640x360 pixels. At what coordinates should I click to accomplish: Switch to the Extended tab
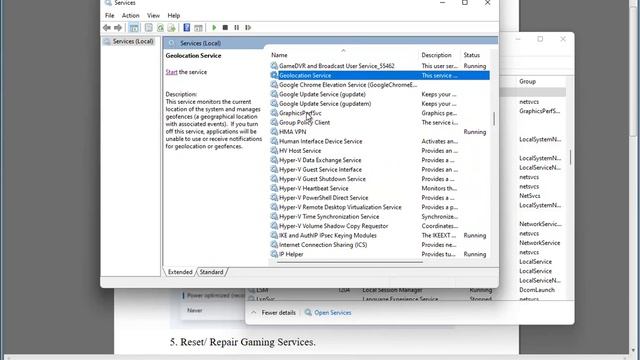pos(180,272)
